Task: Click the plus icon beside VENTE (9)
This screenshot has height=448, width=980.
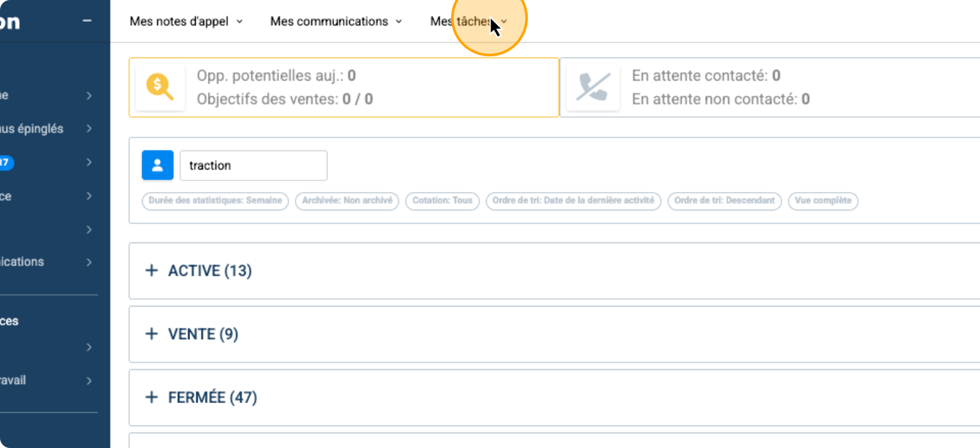Action: (x=152, y=334)
